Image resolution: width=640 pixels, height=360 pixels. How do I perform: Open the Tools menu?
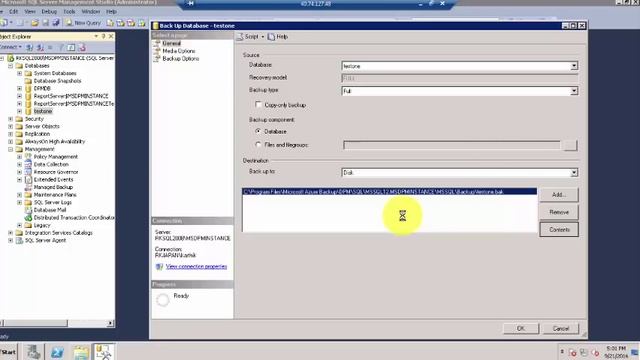[x=69, y=11]
